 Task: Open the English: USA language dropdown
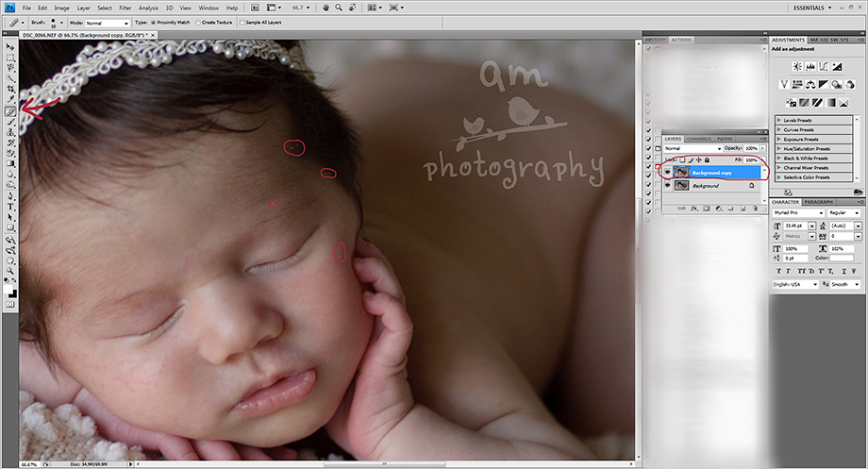(x=795, y=284)
